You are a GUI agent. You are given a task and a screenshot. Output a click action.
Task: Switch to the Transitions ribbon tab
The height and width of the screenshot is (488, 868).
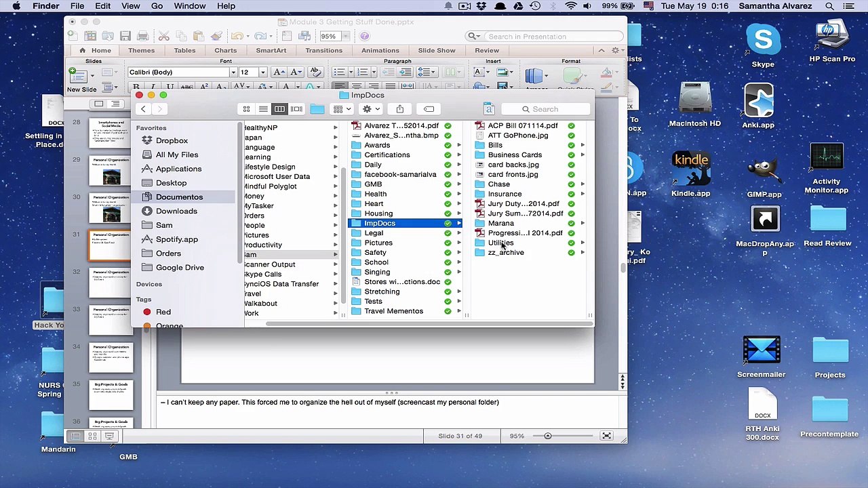(x=323, y=50)
